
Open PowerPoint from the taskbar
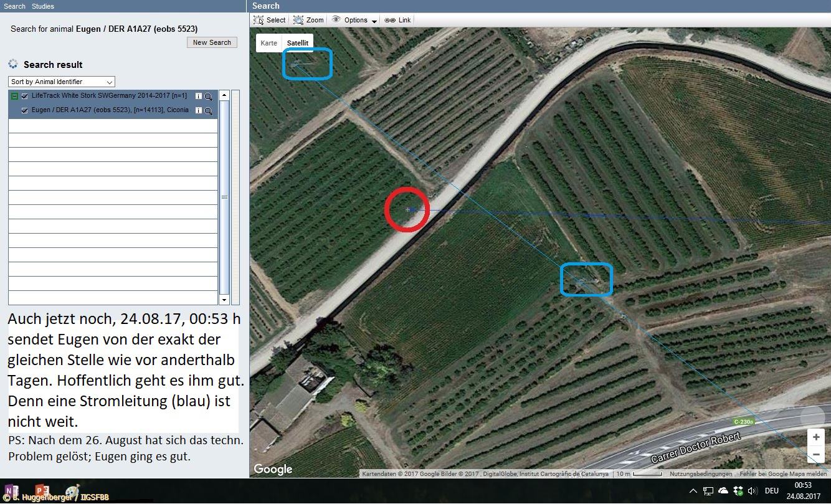tap(42, 491)
